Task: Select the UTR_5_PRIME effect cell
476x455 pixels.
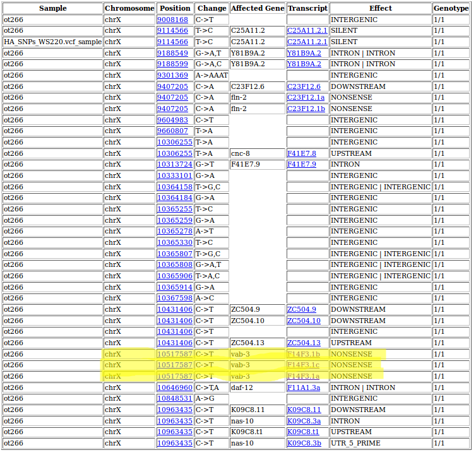Action: (x=381, y=442)
